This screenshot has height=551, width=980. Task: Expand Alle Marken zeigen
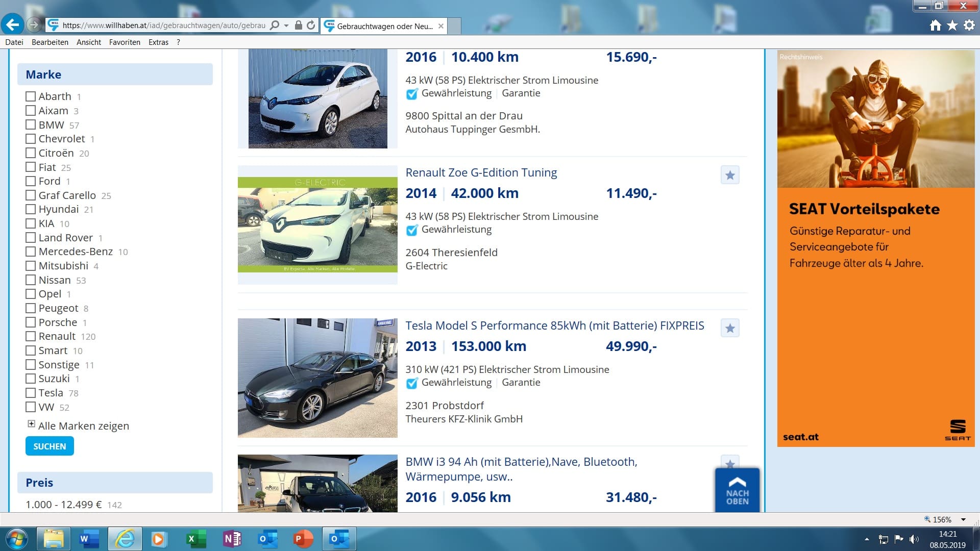[79, 425]
